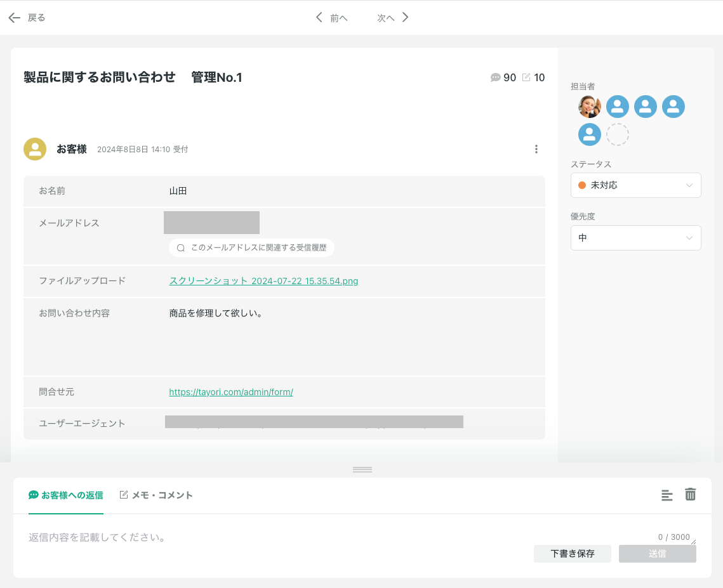Click the comment count speech bubble icon

[495, 77]
